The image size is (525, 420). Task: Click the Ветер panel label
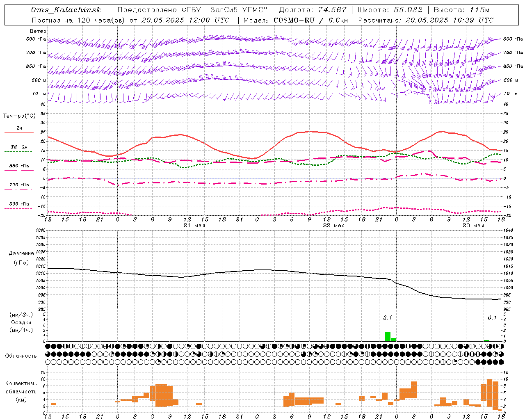38,31
